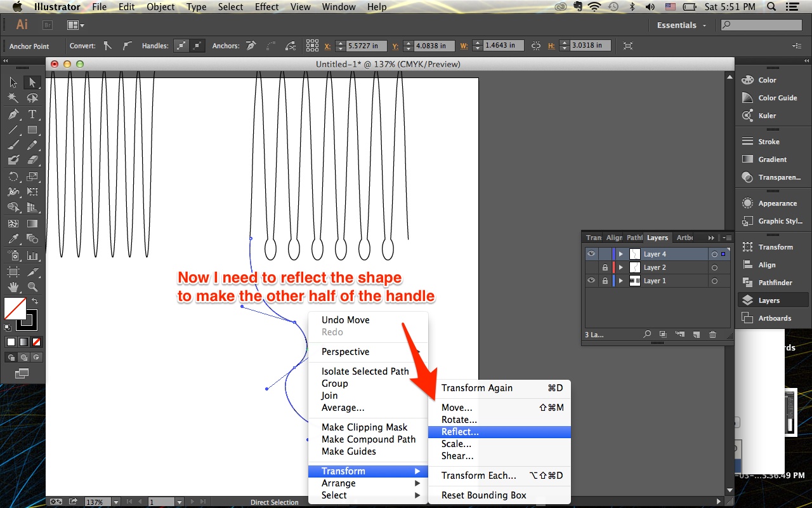
Task: Select the Gradient tool in the tools panel
Action: [32, 224]
